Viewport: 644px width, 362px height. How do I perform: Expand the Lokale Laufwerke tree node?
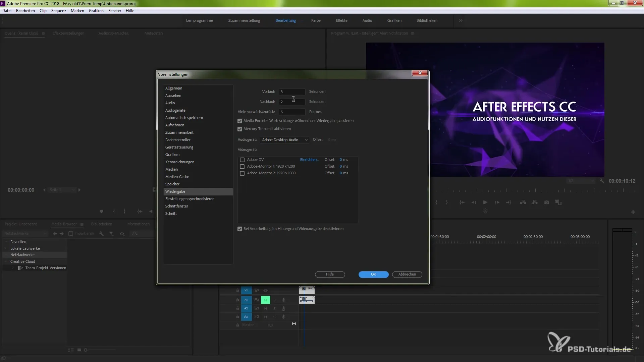(5, 248)
